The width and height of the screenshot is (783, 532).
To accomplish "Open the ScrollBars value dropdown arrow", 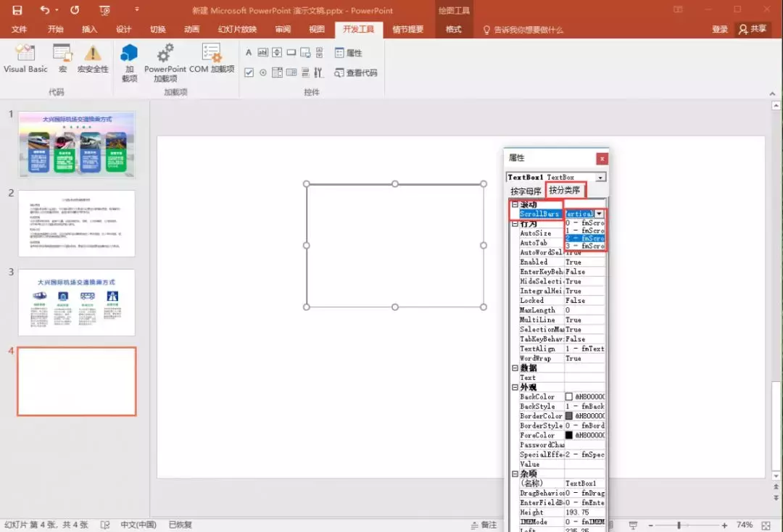I will pyautogui.click(x=600, y=214).
